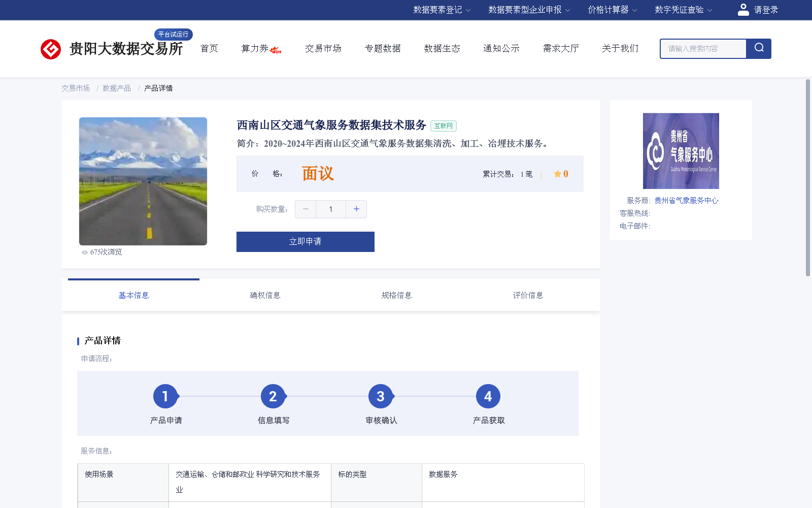This screenshot has width=812, height=508.
Task: Click the search input field
Action: 703,49
